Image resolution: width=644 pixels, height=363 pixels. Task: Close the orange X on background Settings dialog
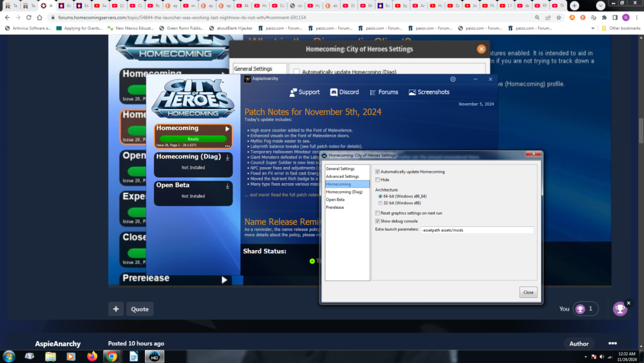click(x=481, y=49)
